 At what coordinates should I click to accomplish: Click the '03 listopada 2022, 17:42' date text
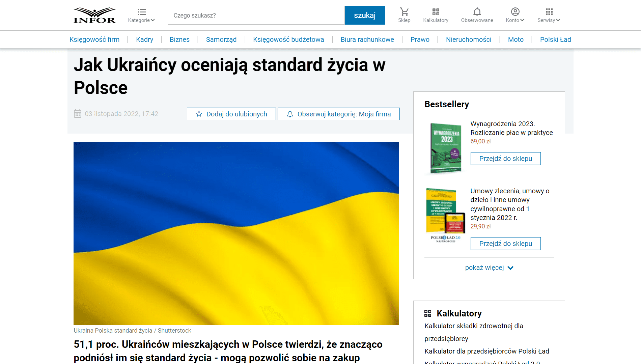click(x=121, y=114)
